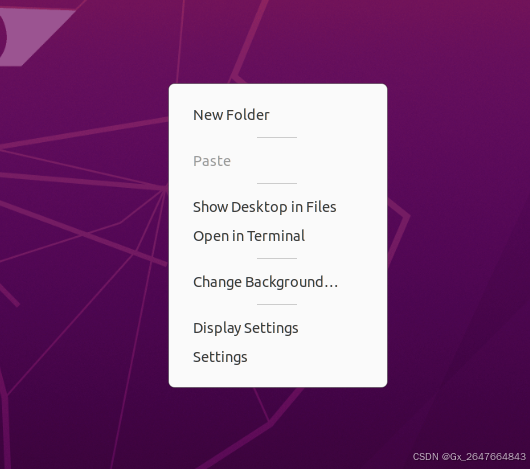Select the greyed-out Paste menu entry
The image size is (530, 469).
click(278, 161)
